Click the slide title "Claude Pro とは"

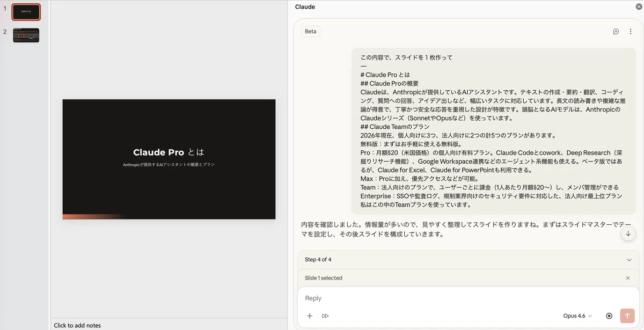[169, 152]
